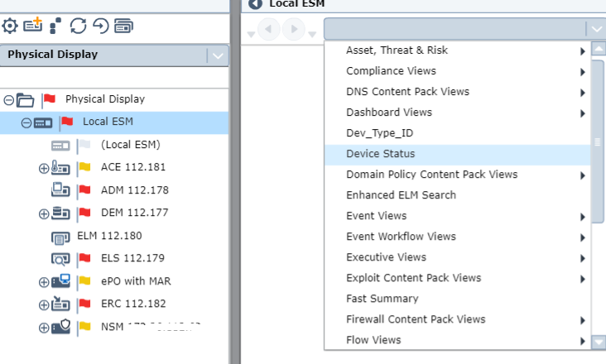Click the Add Device icon
The width and height of the screenshot is (606, 364).
(33, 25)
